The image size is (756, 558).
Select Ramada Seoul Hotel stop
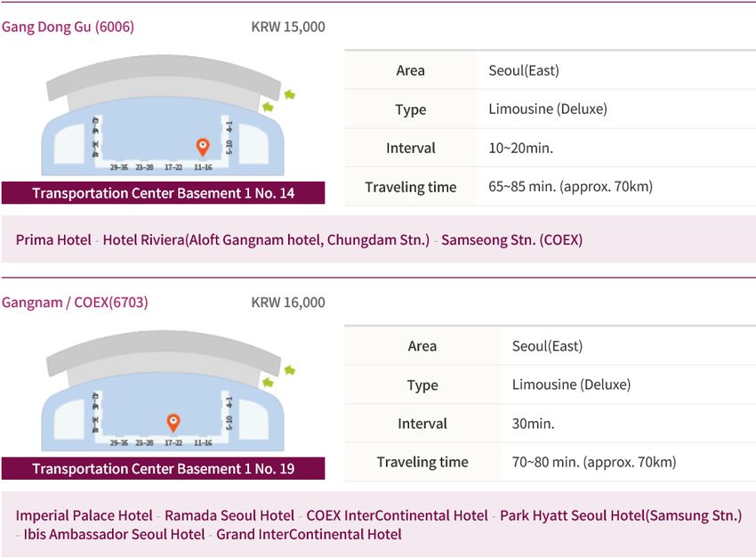pos(229,515)
